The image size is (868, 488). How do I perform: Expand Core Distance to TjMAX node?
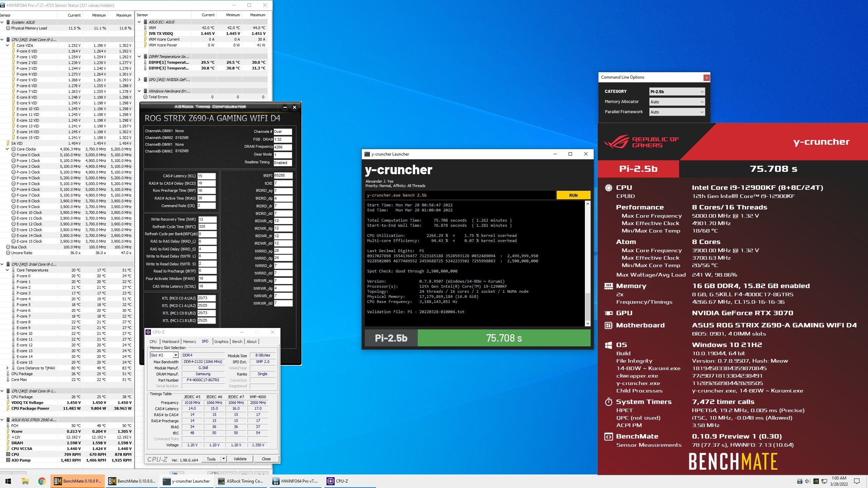click(x=7, y=368)
